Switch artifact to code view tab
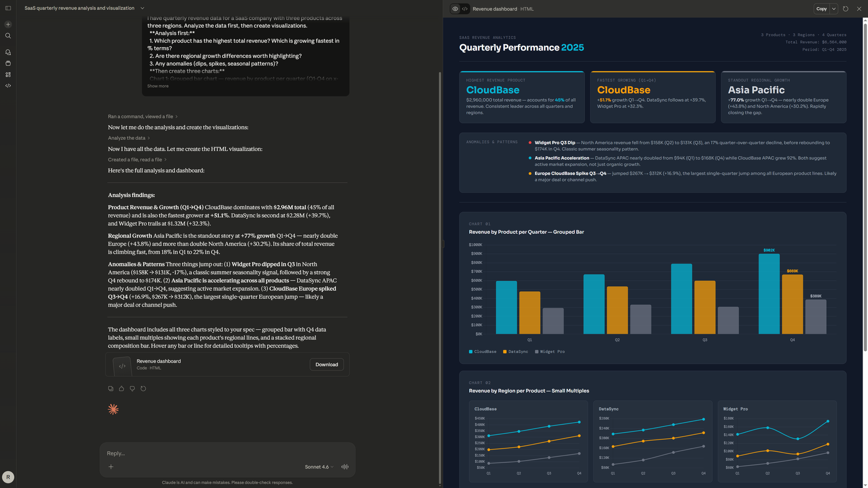868x488 pixels. click(x=465, y=9)
